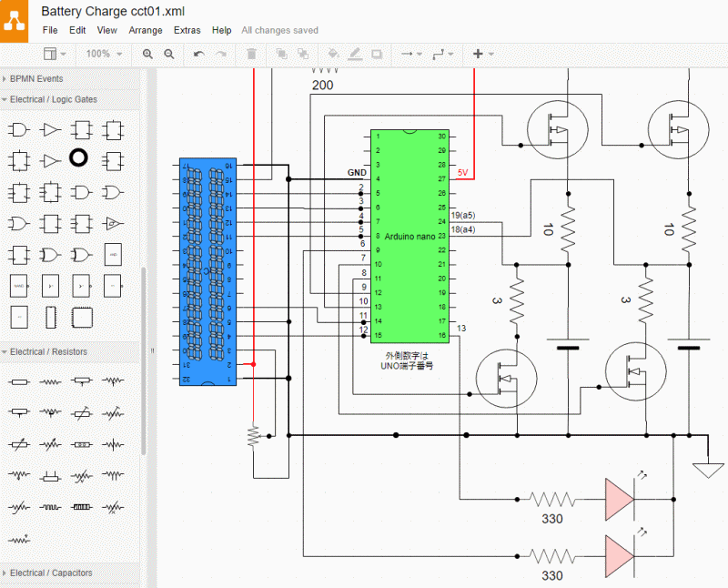Click the undo arrow icon
The width and height of the screenshot is (728, 588).
[x=199, y=55]
